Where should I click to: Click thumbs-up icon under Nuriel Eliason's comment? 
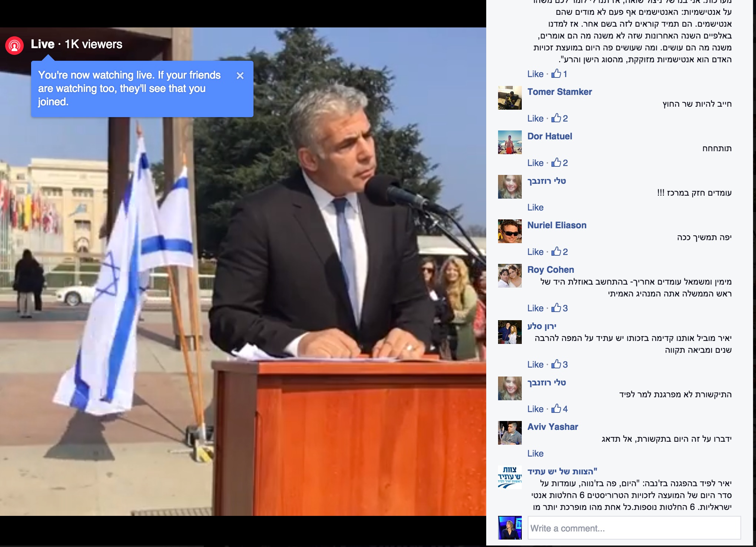[x=556, y=252]
